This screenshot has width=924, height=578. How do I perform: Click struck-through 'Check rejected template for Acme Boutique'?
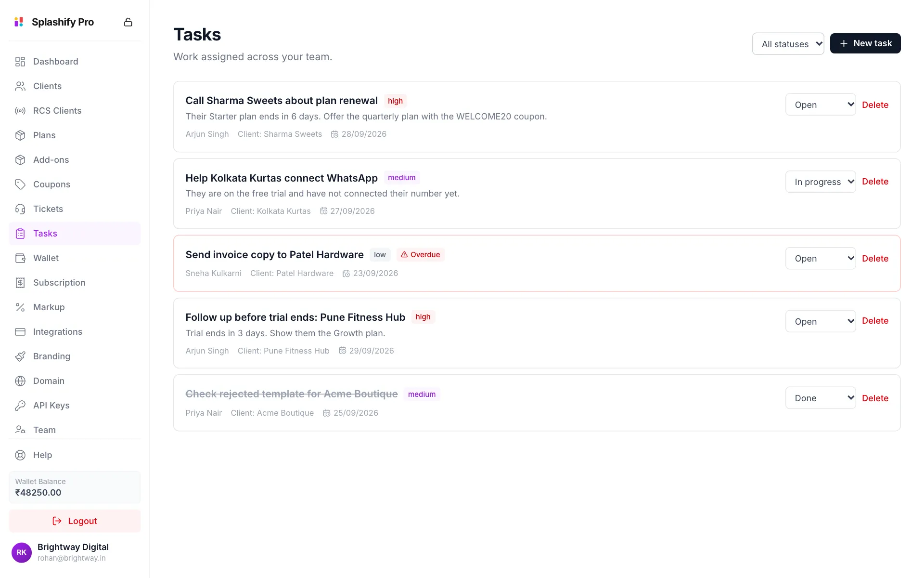click(292, 394)
